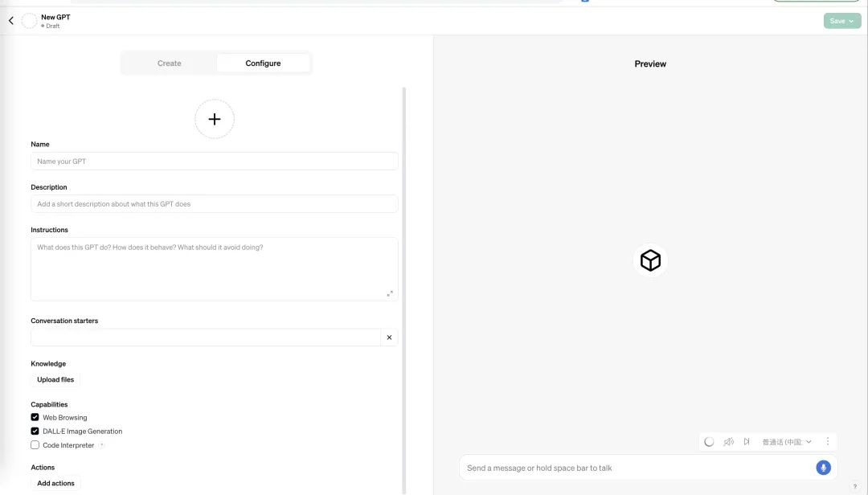Screen dimensions: 868x495
Task: Click the back arrow beside New GPT
Action: click(11, 21)
